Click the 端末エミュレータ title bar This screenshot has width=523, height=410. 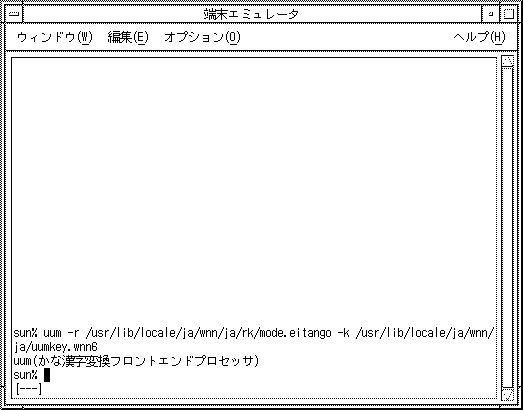(252, 14)
